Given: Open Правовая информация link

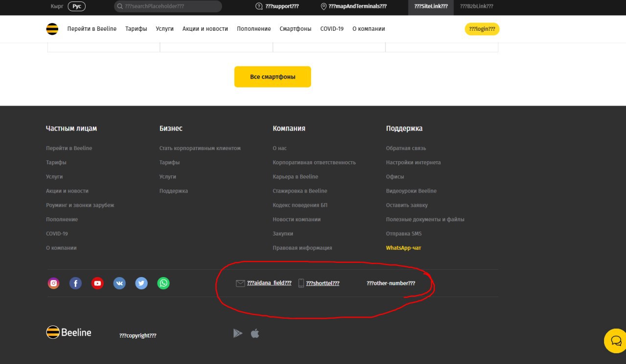Looking at the screenshot, I should 302,248.
